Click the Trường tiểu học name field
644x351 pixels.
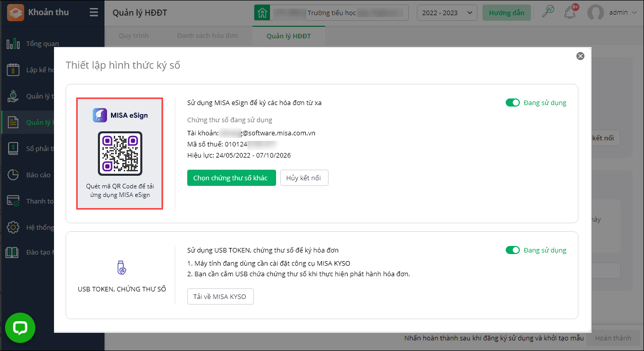339,13
